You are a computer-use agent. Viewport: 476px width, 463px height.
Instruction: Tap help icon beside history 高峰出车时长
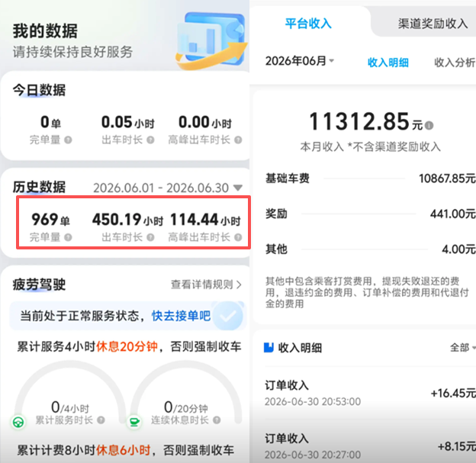click(x=238, y=237)
